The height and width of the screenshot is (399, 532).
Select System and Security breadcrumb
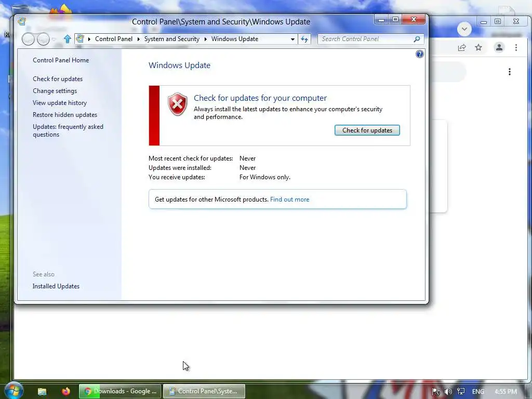pyautogui.click(x=171, y=39)
